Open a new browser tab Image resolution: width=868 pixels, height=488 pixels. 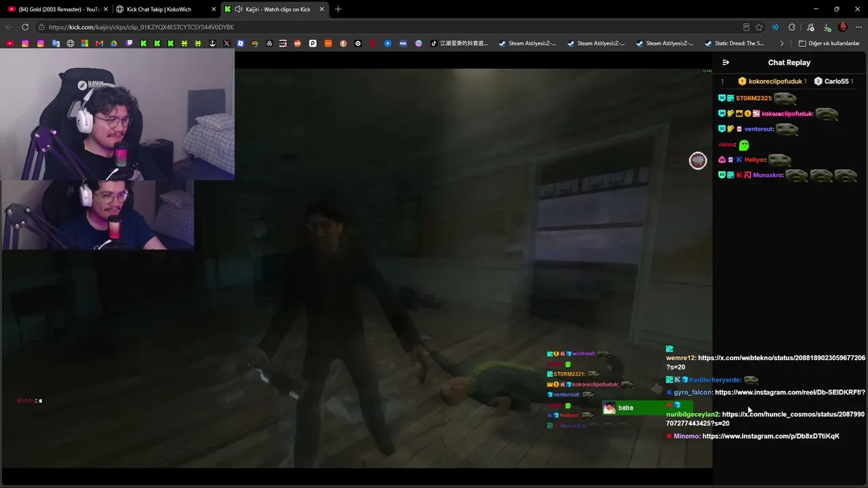click(x=338, y=9)
